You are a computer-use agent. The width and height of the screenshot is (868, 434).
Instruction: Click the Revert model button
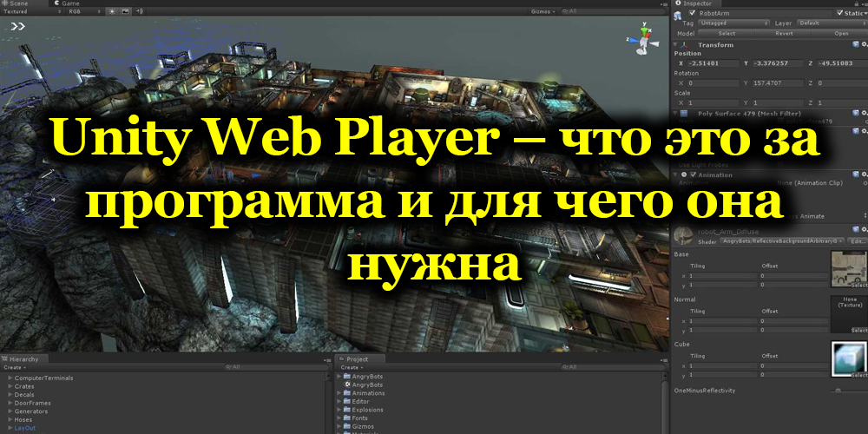pyautogui.click(x=784, y=33)
